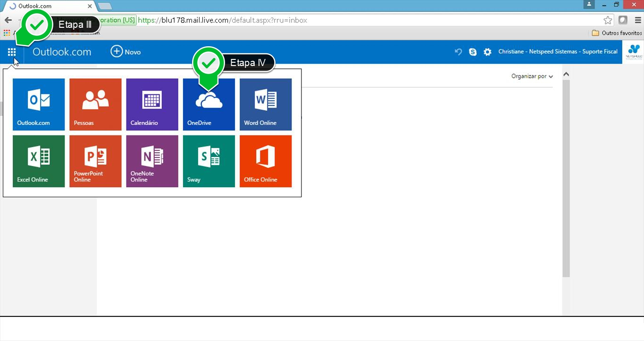
Task: Open the Calendário tile
Action: pos(152,104)
